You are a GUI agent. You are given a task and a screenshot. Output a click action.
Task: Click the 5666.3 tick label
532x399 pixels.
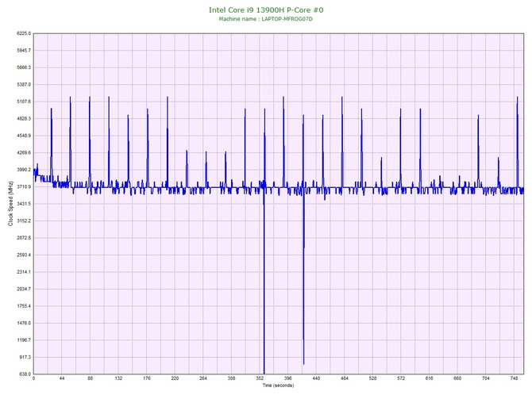[x=24, y=67]
